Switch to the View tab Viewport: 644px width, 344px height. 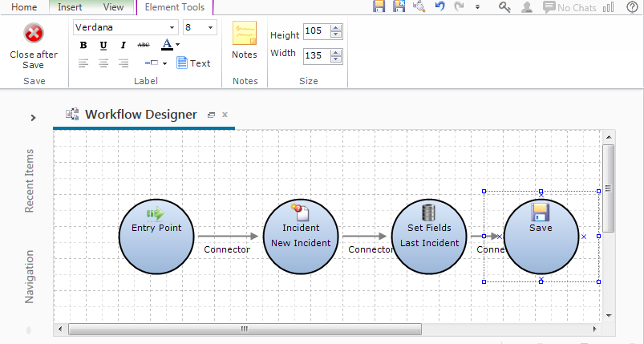click(x=113, y=7)
